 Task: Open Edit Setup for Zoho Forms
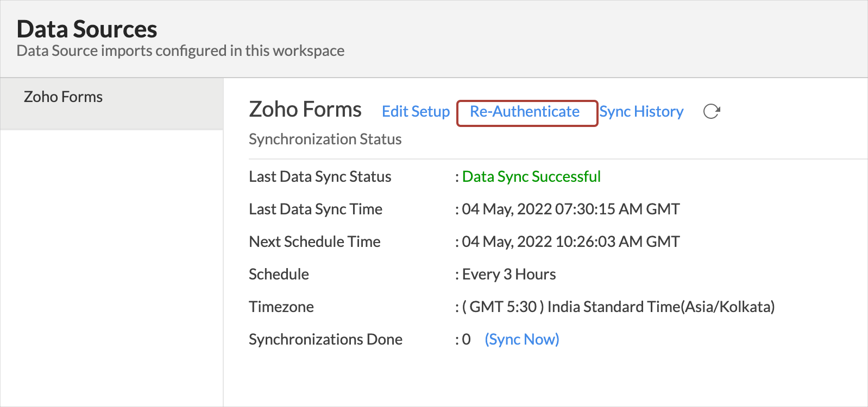(416, 111)
